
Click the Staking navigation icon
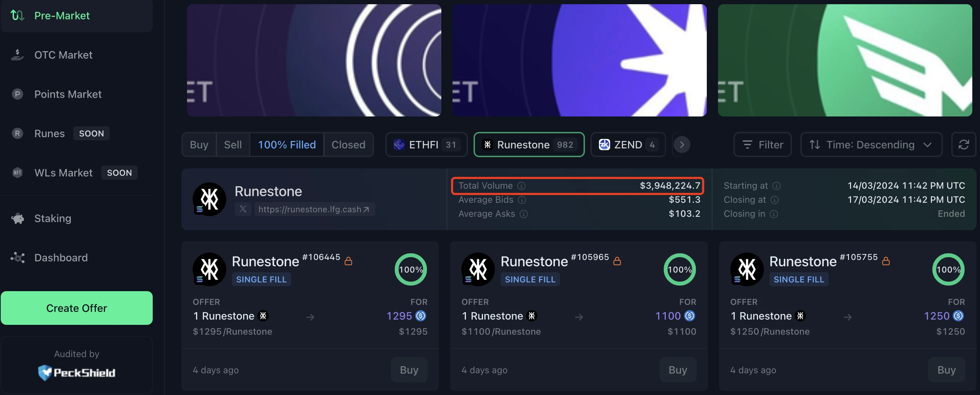point(19,219)
